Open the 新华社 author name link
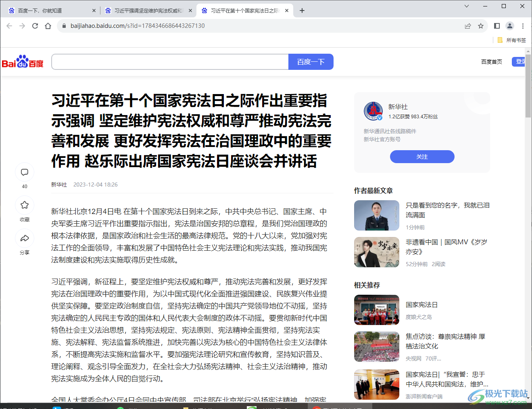532x409 pixels. [x=398, y=107]
